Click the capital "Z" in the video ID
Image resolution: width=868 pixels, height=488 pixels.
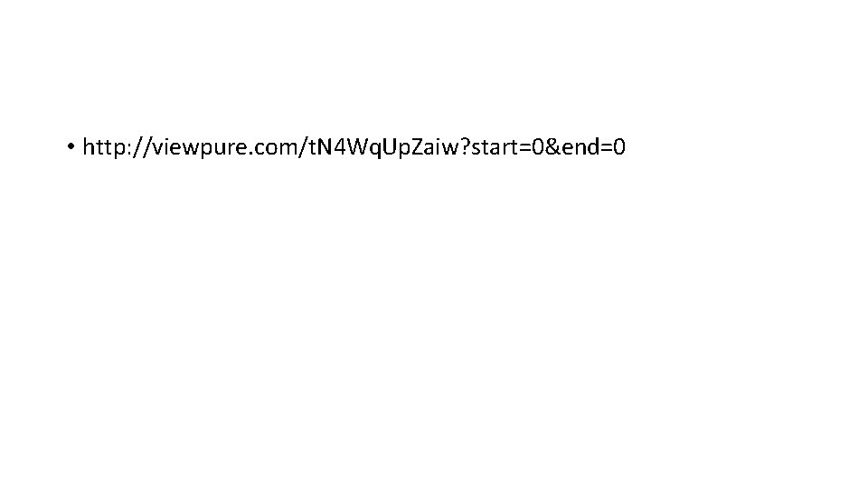[419, 147]
